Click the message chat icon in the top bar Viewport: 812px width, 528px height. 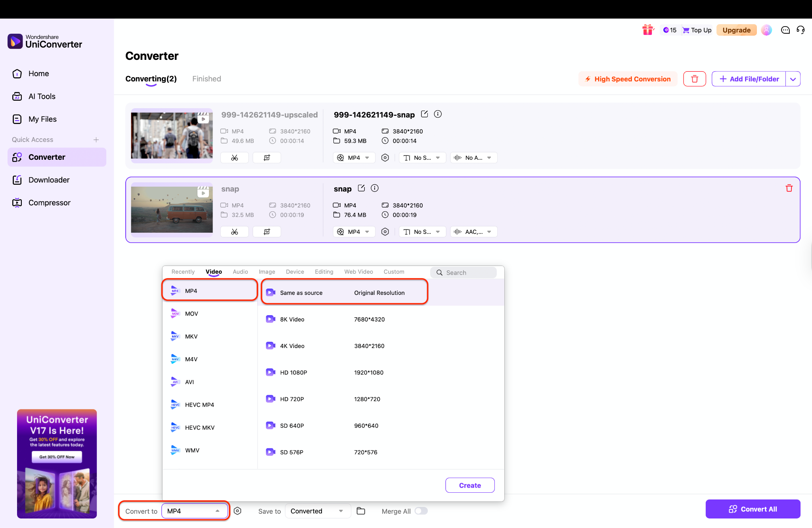click(785, 30)
